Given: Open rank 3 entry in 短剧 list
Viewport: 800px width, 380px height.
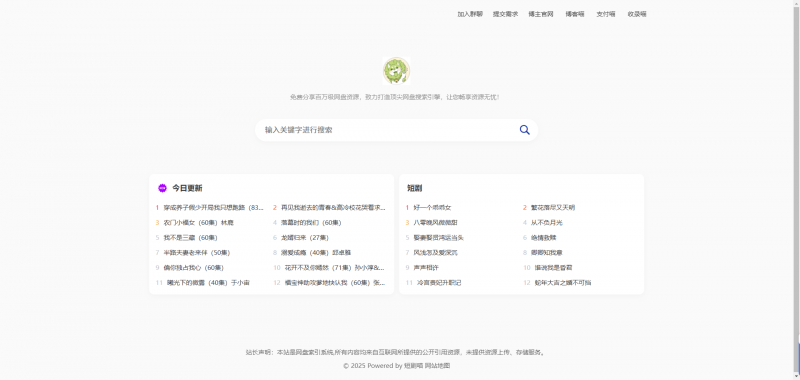Looking at the screenshot, I should [x=435, y=223].
